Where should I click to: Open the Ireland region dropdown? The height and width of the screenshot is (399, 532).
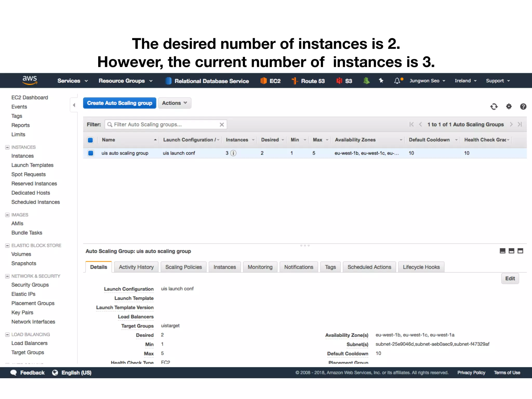click(x=465, y=81)
